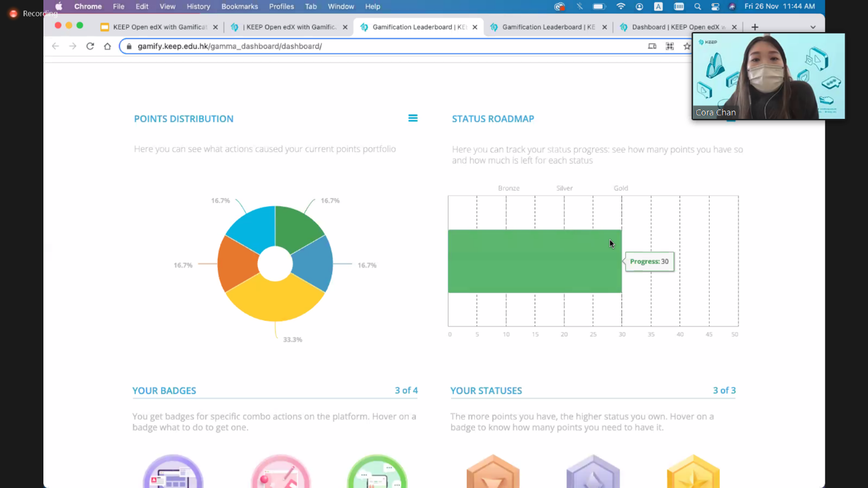Open the QR code icon in address bar
The image size is (868, 488).
tap(670, 46)
